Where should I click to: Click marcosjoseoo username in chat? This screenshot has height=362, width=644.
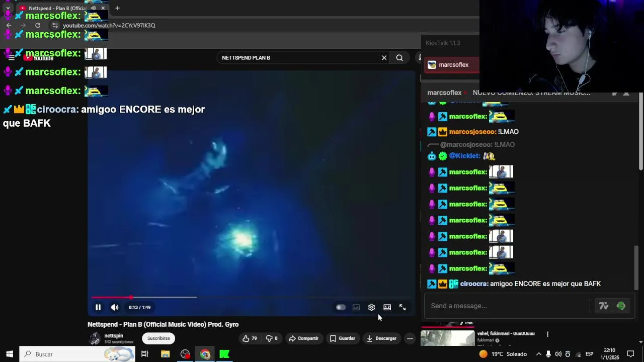(x=473, y=132)
